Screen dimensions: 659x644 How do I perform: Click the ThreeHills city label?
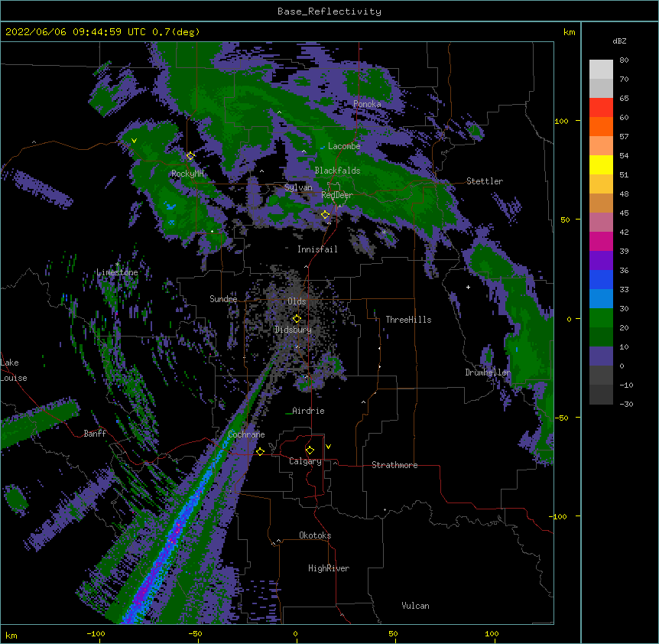tap(408, 320)
